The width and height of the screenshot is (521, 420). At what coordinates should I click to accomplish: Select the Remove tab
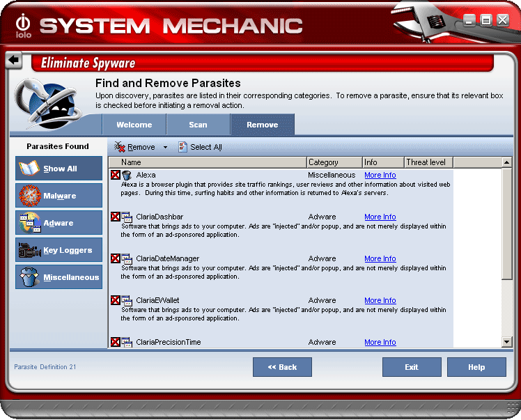[263, 125]
